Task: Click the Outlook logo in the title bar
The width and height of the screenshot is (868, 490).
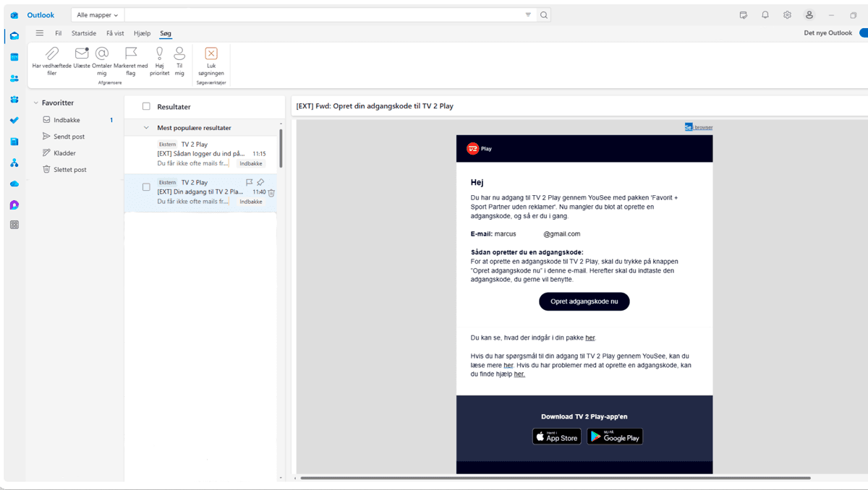Action: click(14, 15)
